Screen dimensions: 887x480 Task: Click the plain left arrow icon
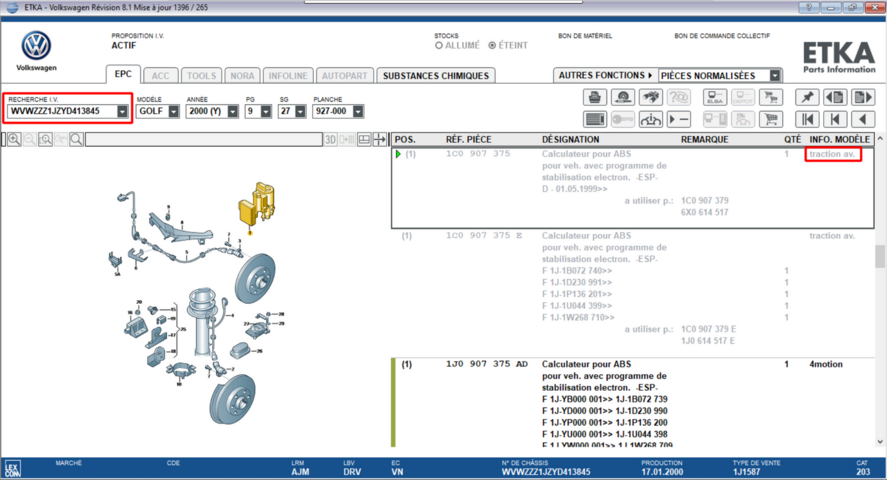pyautogui.click(x=863, y=119)
